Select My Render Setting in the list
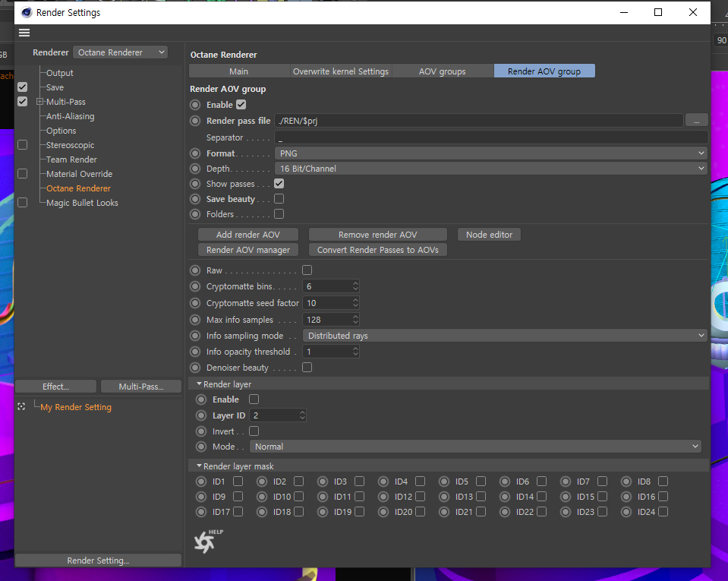The height and width of the screenshot is (581, 728). 76,407
